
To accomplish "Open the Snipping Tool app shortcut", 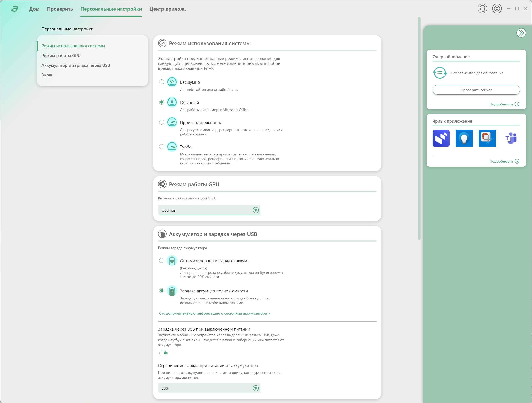I will click(487, 138).
